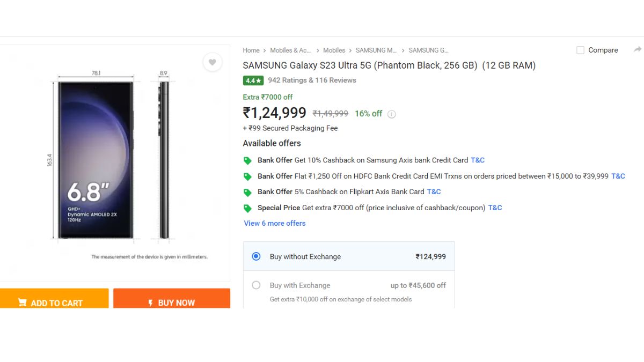Click the phone product image
644x362 pixels.
(97, 160)
